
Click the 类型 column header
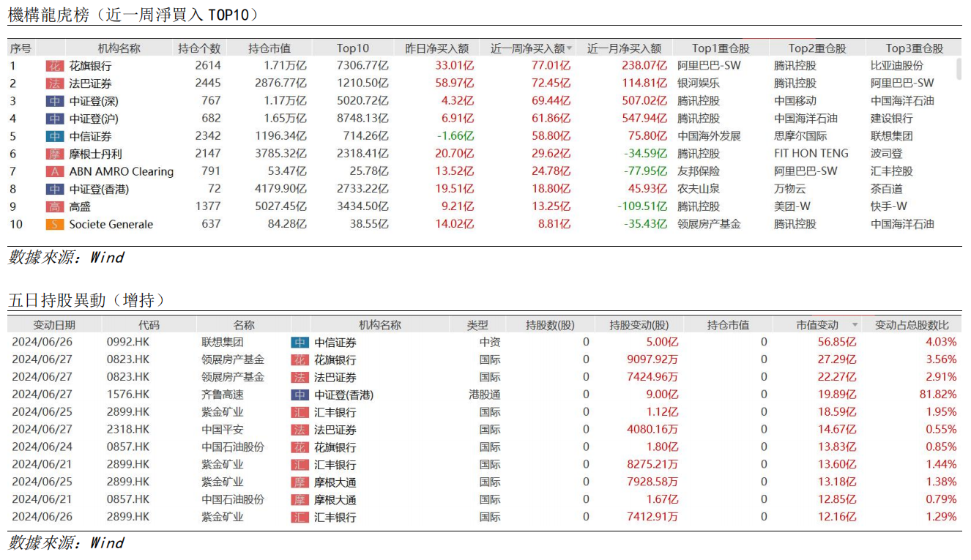pyautogui.click(x=477, y=325)
